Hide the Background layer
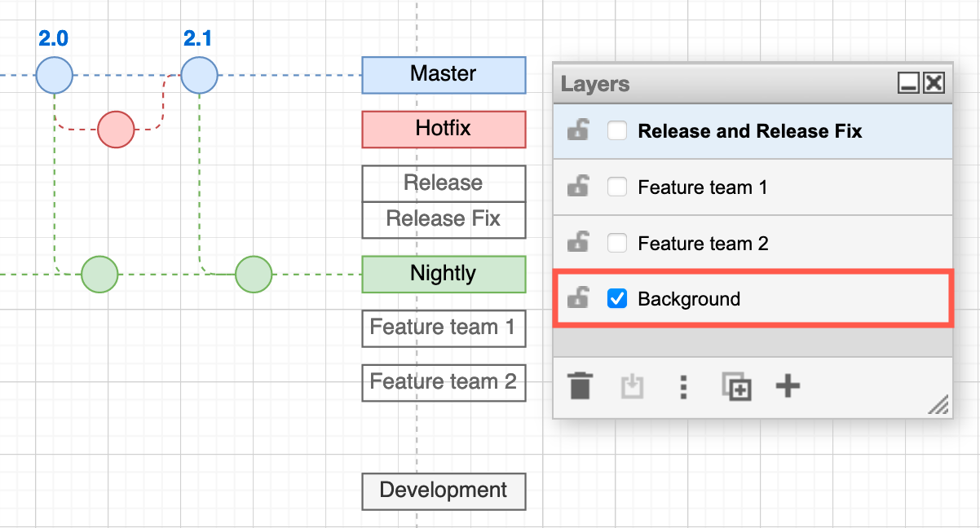The height and width of the screenshot is (528, 980). (617, 298)
